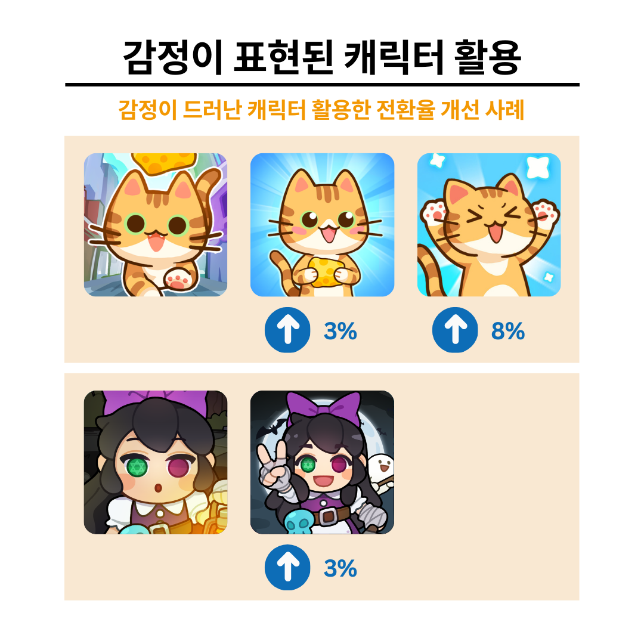The height and width of the screenshot is (644, 644).
Task: Click the green star eye of surprised girl
Action: [x=137, y=467]
